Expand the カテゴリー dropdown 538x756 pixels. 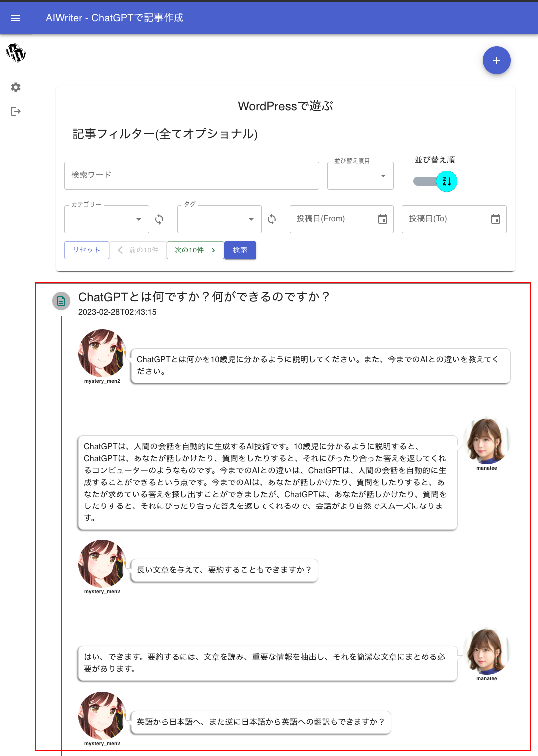click(x=107, y=219)
